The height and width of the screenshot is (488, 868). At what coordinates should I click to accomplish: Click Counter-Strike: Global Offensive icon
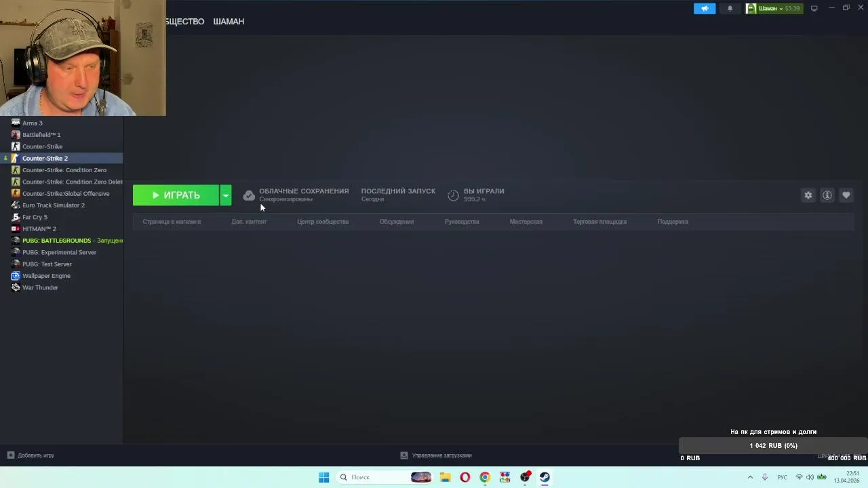click(16, 193)
